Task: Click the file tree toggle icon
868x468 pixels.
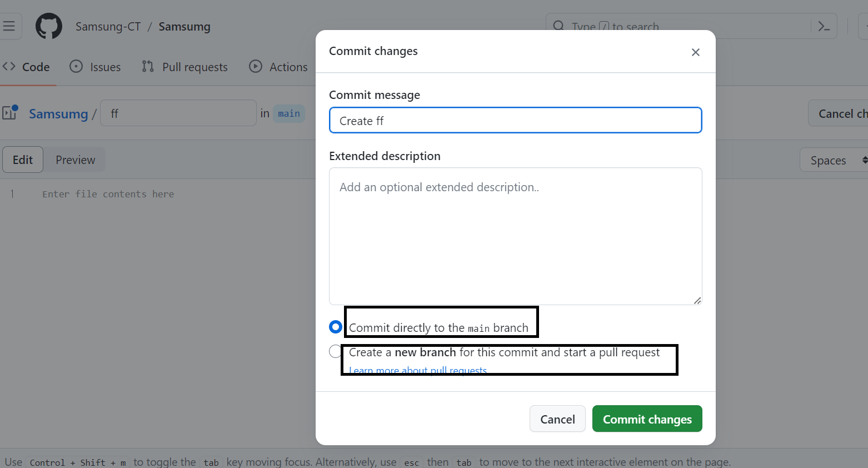Action: (10, 113)
